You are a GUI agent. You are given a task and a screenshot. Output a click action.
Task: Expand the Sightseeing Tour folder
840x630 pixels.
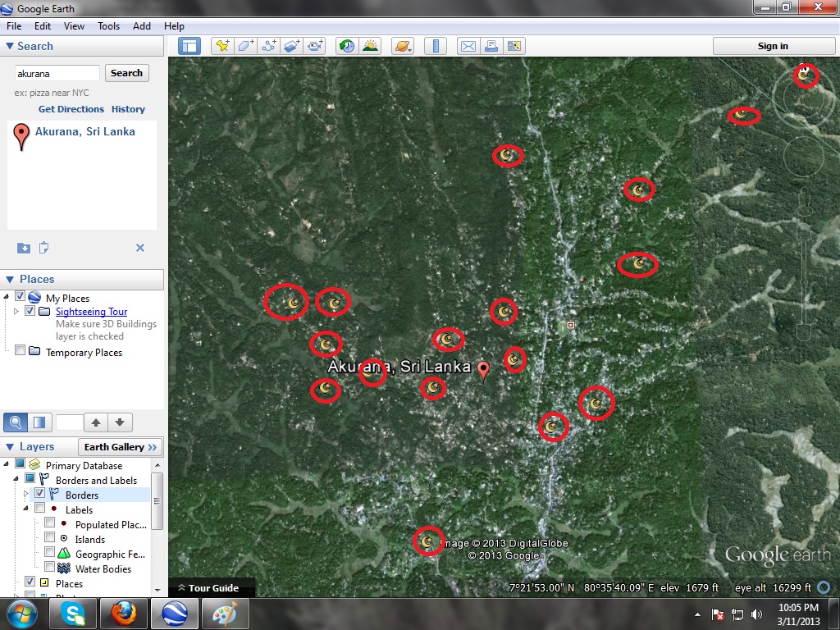[16, 311]
